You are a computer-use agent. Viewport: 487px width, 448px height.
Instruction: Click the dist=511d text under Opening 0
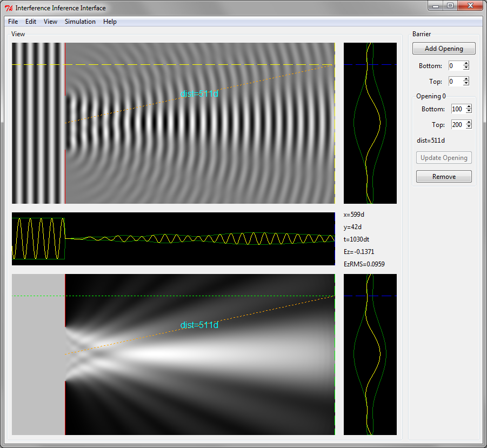(x=431, y=141)
